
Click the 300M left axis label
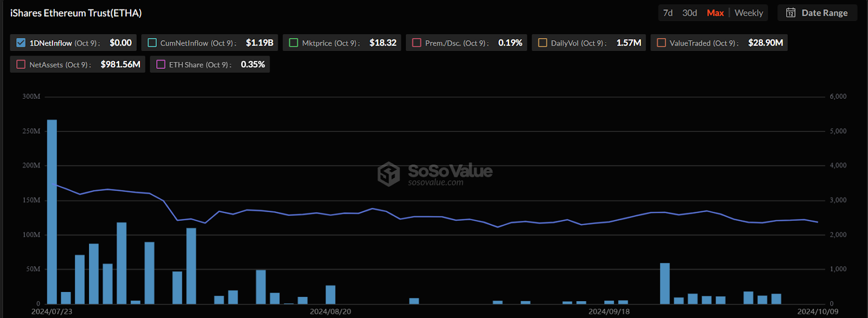pyautogui.click(x=31, y=97)
